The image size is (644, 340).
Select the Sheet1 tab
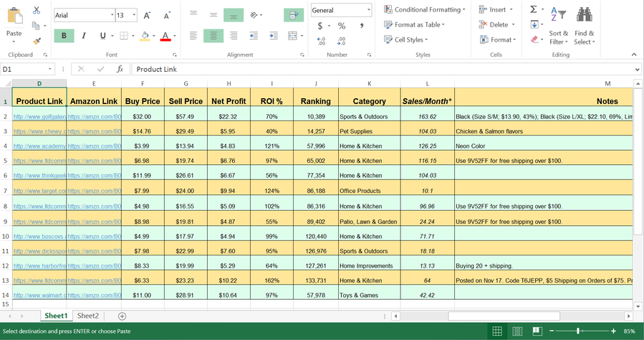click(x=56, y=316)
